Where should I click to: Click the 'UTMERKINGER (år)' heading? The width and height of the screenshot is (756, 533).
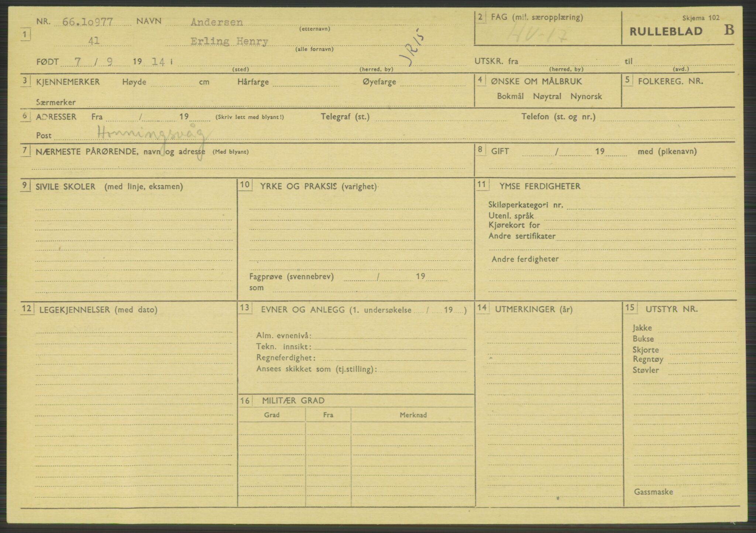[534, 309]
